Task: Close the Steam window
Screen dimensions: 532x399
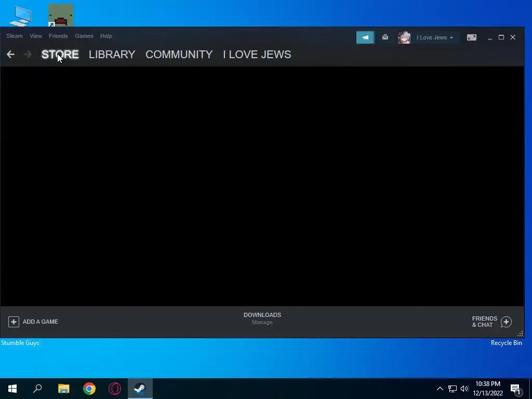Action: click(x=513, y=37)
